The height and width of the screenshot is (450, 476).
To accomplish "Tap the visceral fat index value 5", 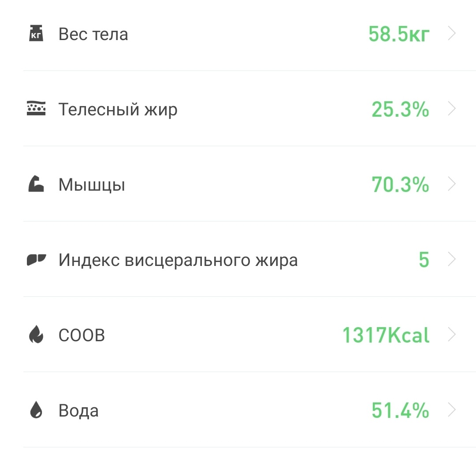I will [x=424, y=259].
